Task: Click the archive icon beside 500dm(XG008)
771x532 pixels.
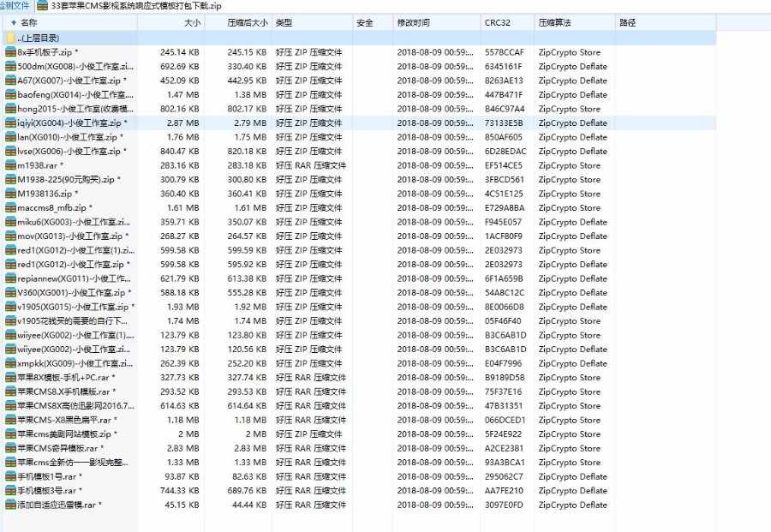Action: coord(10,66)
